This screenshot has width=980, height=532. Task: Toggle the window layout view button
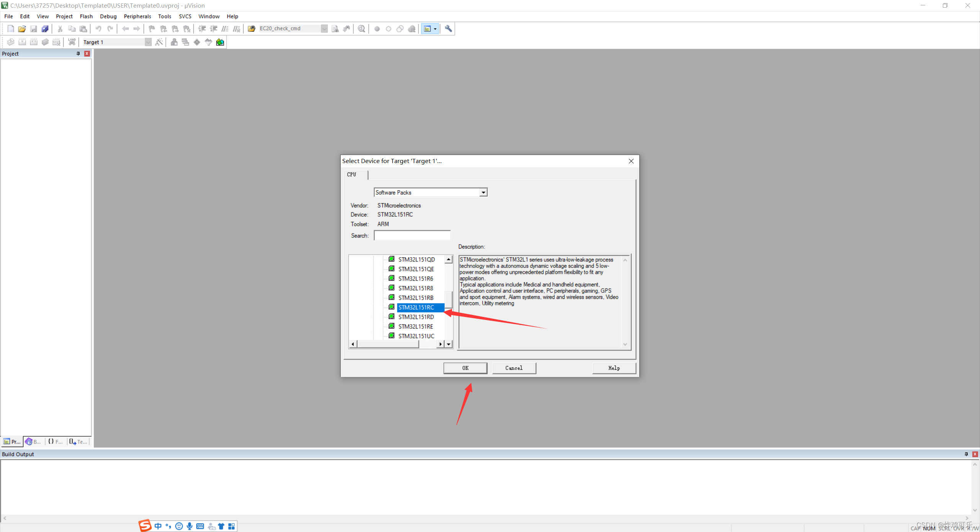(x=427, y=29)
